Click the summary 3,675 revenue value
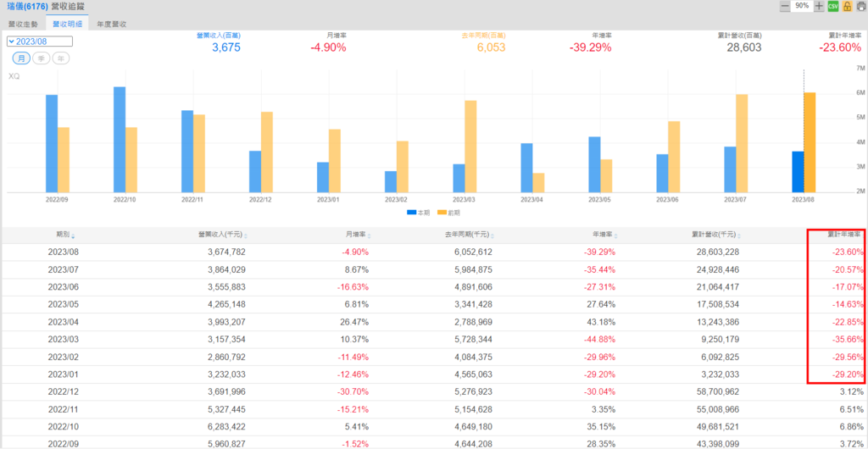The width and height of the screenshot is (868, 449). coord(226,47)
